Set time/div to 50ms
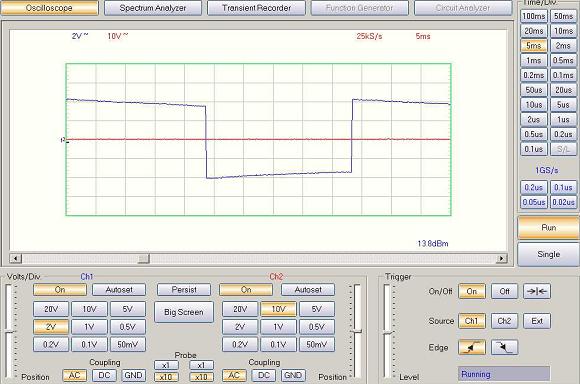The width and height of the screenshot is (580, 384). click(563, 16)
